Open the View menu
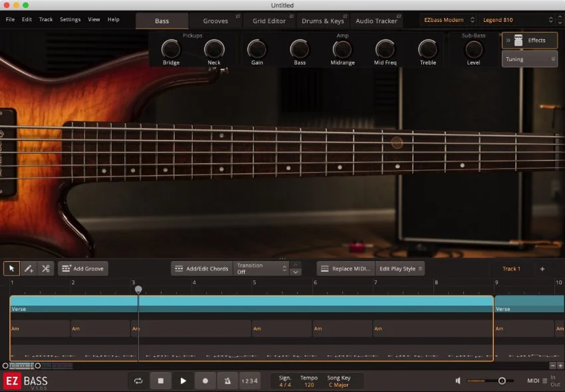Viewport: 565px width, 392px height. coord(94,19)
